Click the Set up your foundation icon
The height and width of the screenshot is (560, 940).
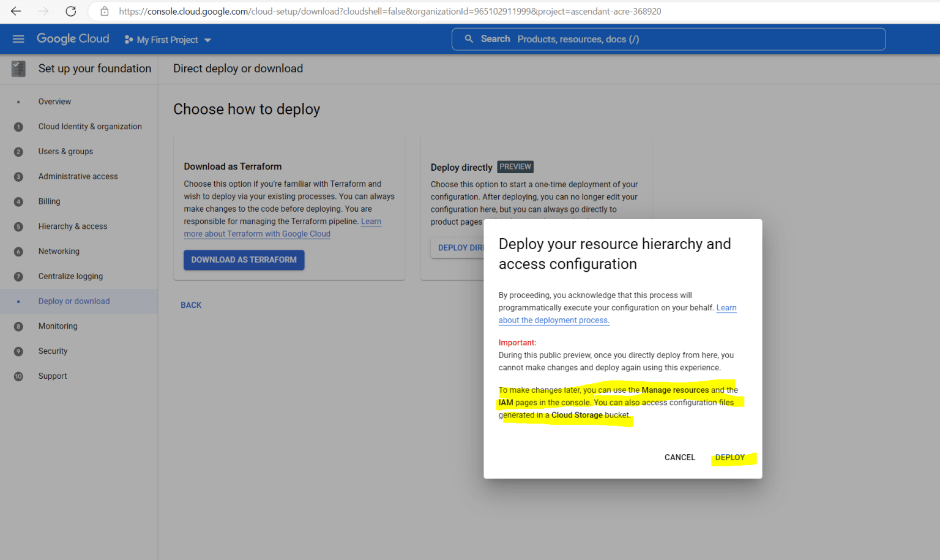(18, 69)
